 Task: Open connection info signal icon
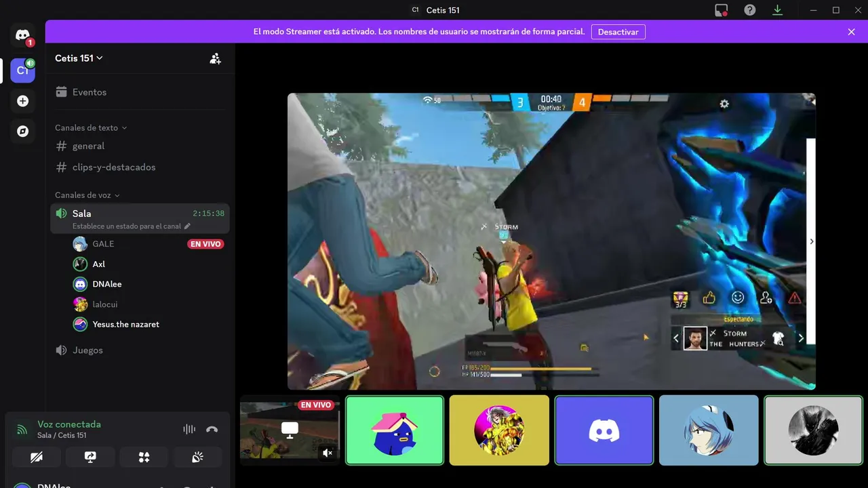tap(22, 430)
